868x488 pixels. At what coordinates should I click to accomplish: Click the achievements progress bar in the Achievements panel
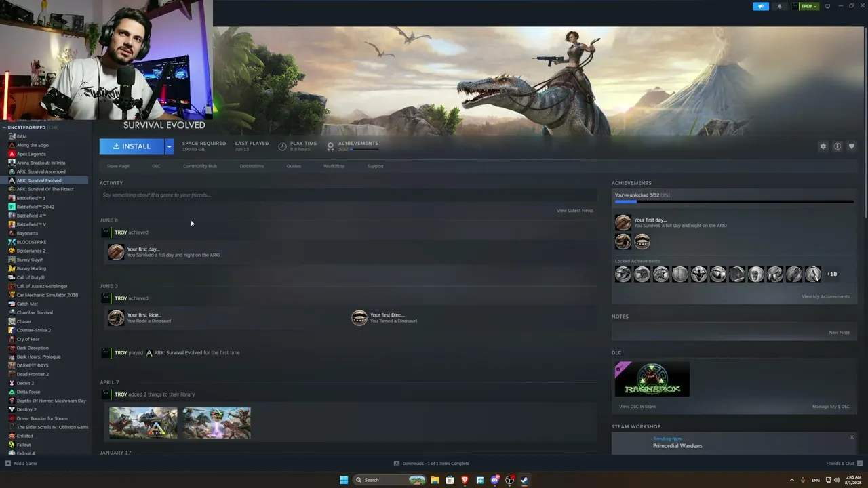pyautogui.click(x=734, y=202)
